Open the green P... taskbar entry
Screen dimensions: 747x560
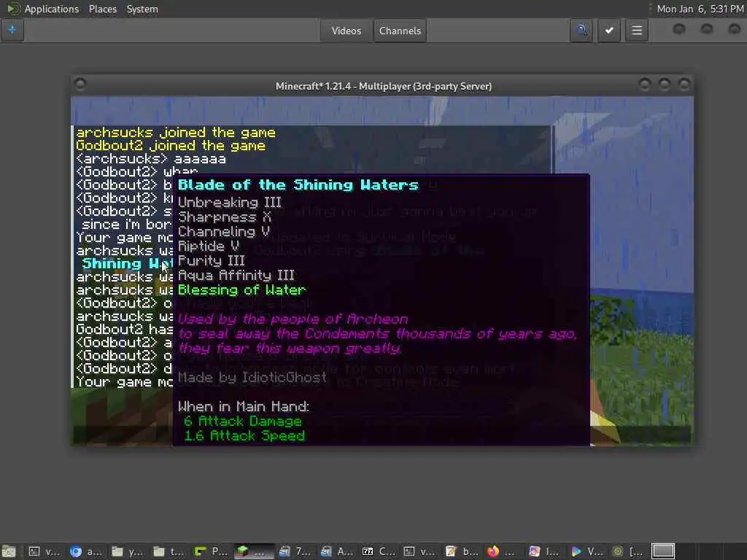tap(210, 551)
